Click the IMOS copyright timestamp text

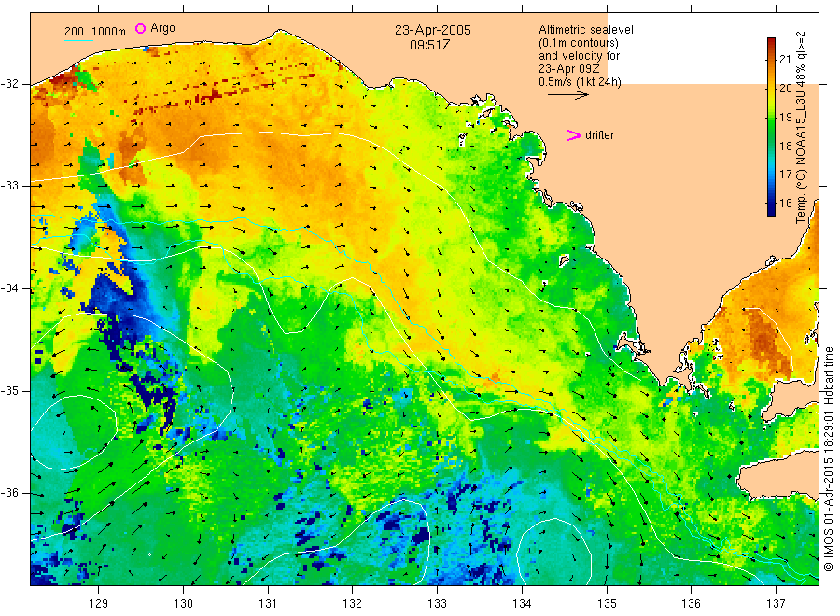point(829,459)
